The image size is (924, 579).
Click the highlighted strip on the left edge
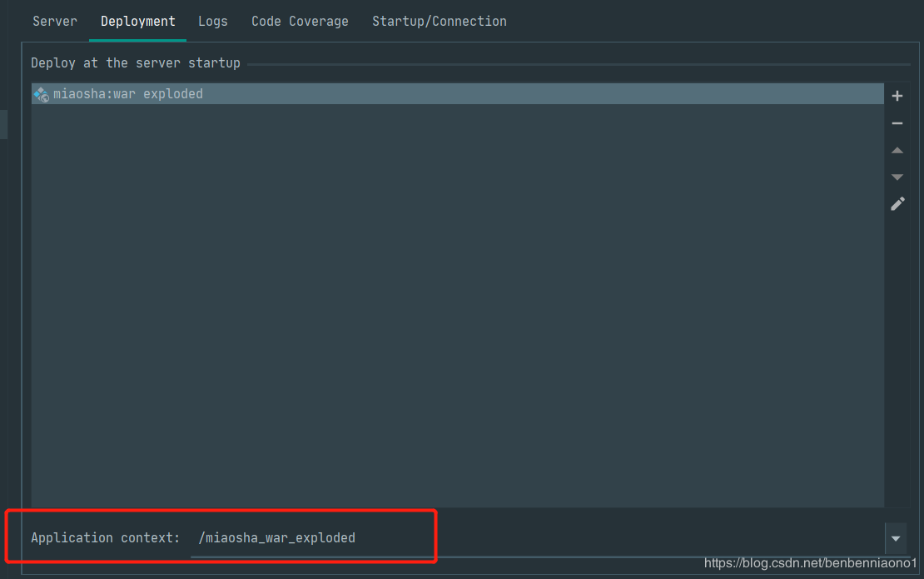(3, 124)
